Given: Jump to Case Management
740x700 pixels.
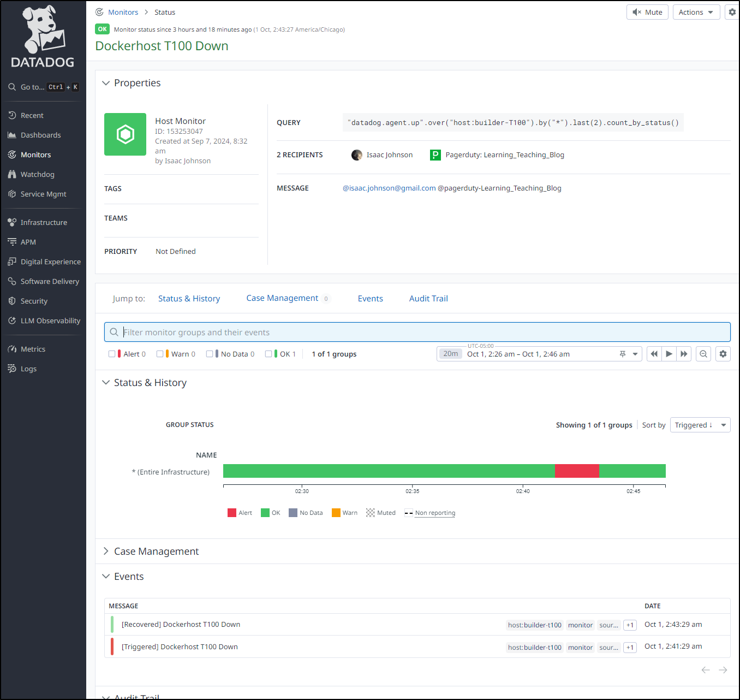Looking at the screenshot, I should pos(282,298).
